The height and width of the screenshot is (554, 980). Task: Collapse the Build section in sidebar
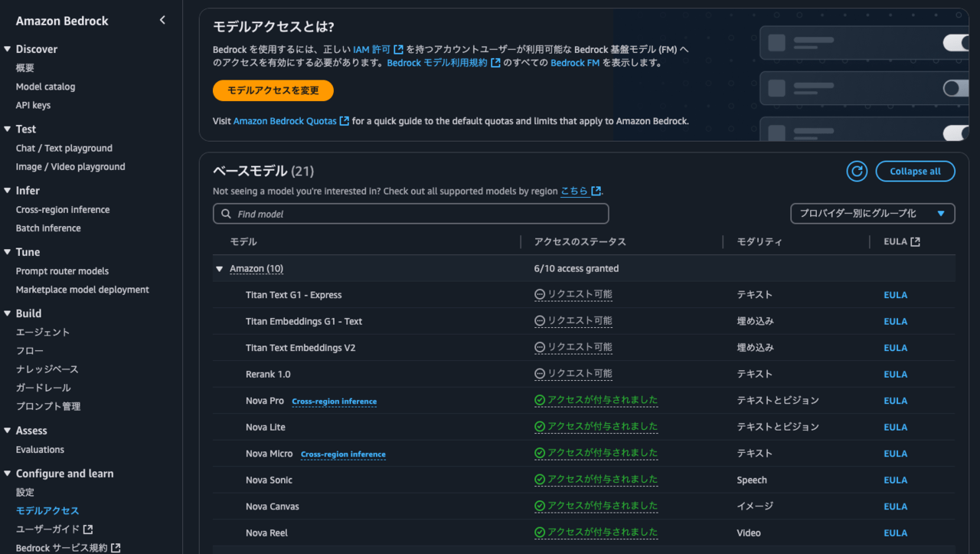click(8, 313)
